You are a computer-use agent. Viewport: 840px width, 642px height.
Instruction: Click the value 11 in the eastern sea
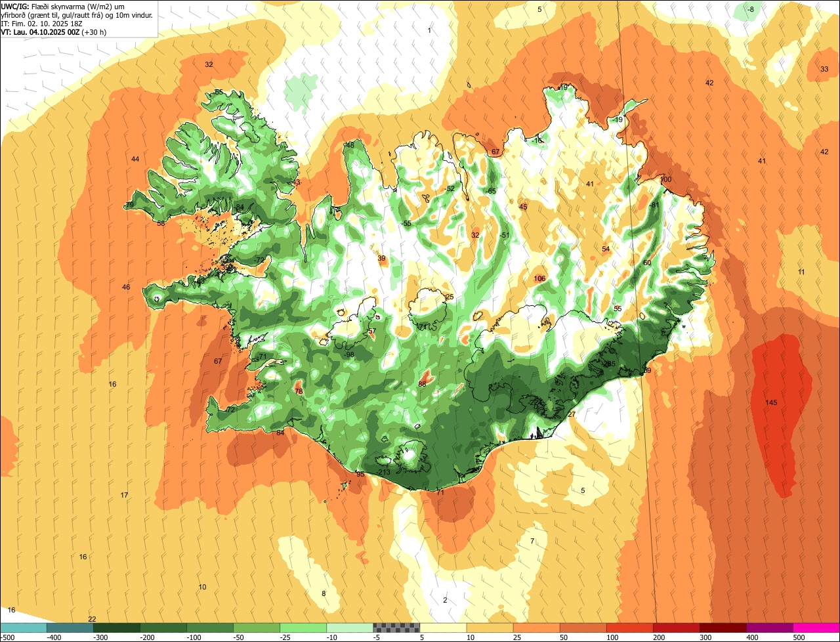click(801, 272)
